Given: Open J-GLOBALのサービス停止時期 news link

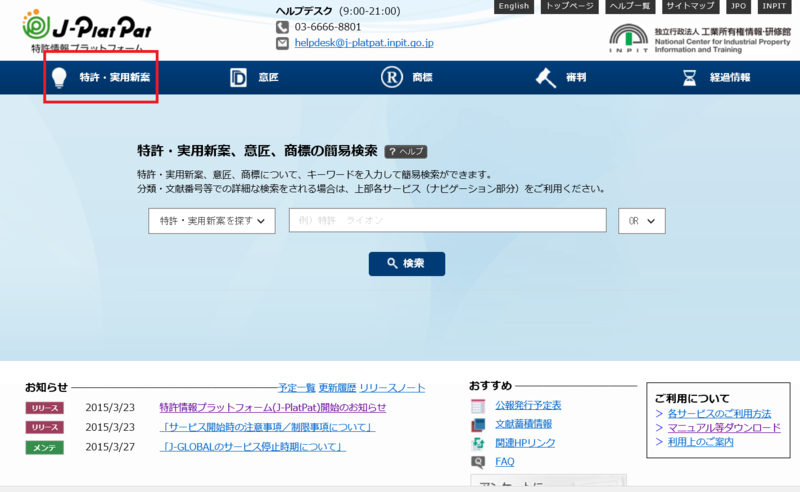Looking at the screenshot, I should [x=253, y=447].
